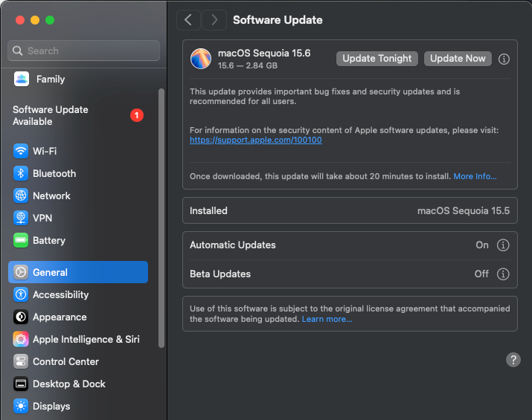Click the 'macOS Sequoia 15.6' update title
The image size is (532, 420).
click(x=264, y=54)
